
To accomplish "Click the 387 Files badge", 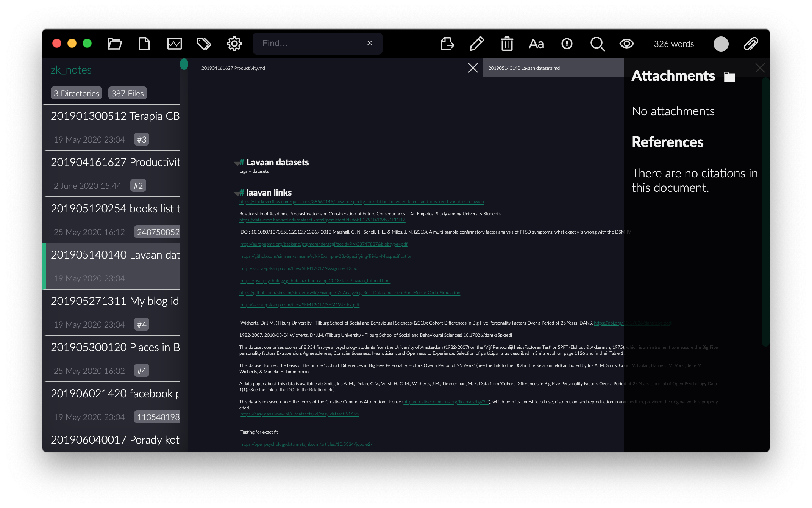I will tap(128, 93).
